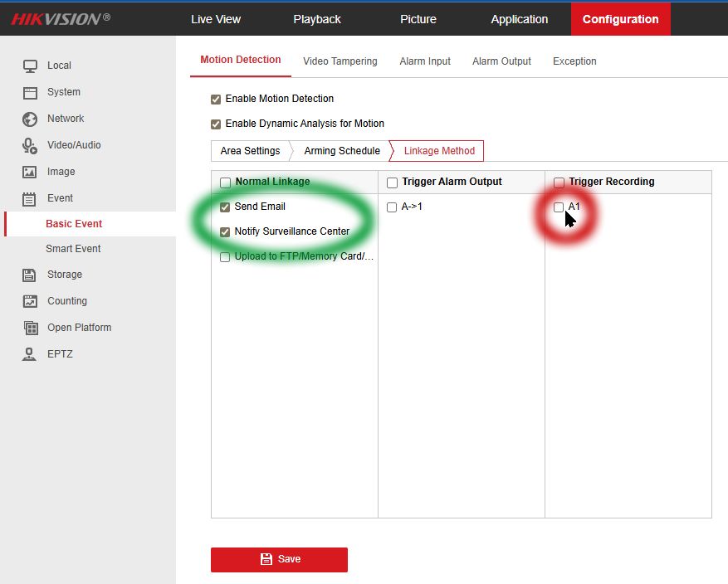
Task: Check the A->1 alarm output checkbox
Action: 392,207
